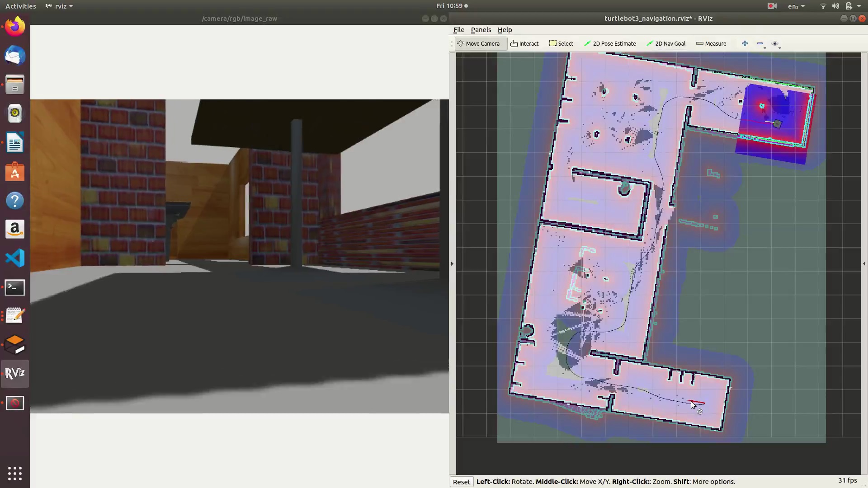
Task: Expand the right side panel arrow
Action: [864, 263]
